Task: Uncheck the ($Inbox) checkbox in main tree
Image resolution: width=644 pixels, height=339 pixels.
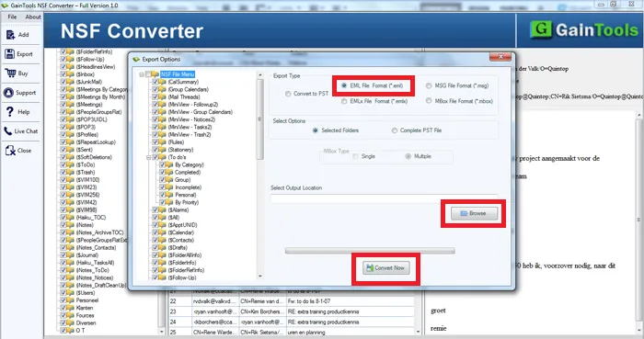Action: (63, 74)
